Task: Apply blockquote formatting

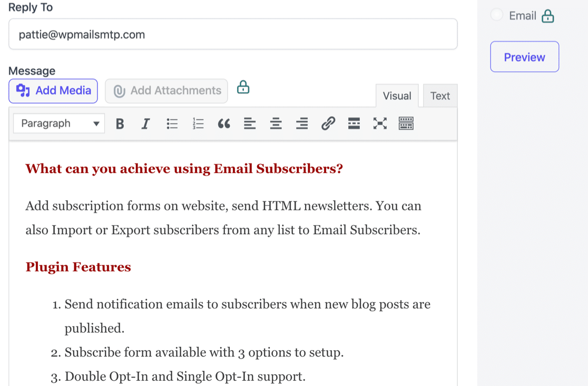Action: click(223, 123)
